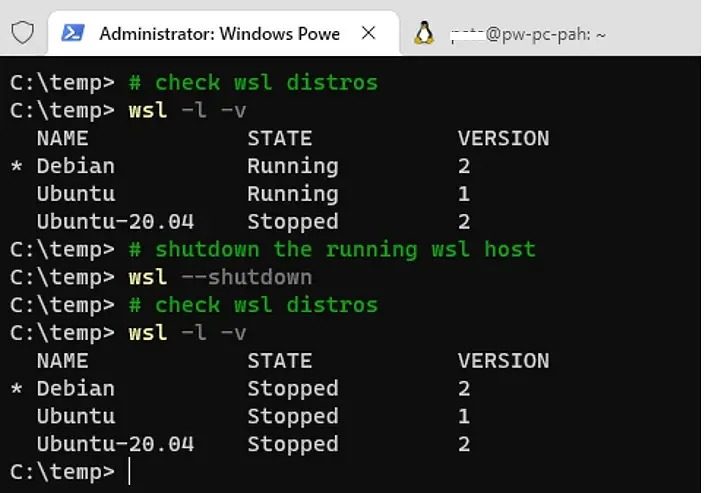Switch to Administrator: Windows PowerShell tab
Screen dimensions: 705x493
218,34
